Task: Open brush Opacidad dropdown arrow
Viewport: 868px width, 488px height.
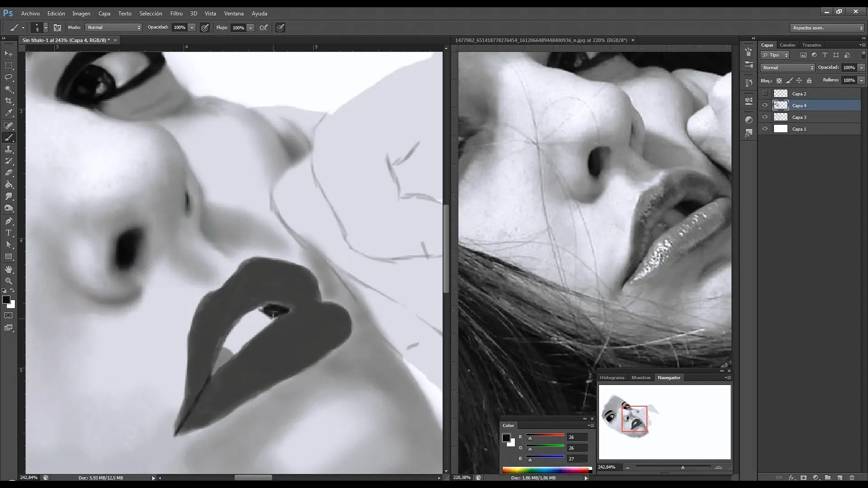Action: (x=192, y=28)
